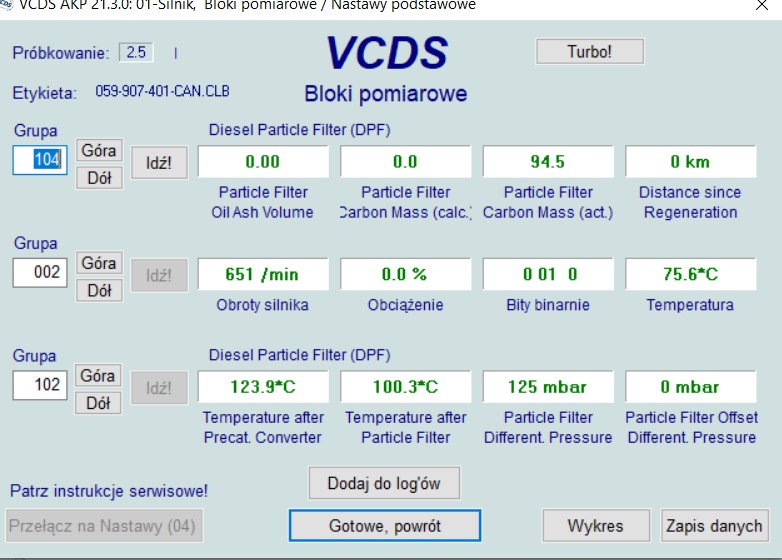Click Patrz instrukcje serwisowe! text
This screenshot has width=782, height=560.
click(109, 491)
